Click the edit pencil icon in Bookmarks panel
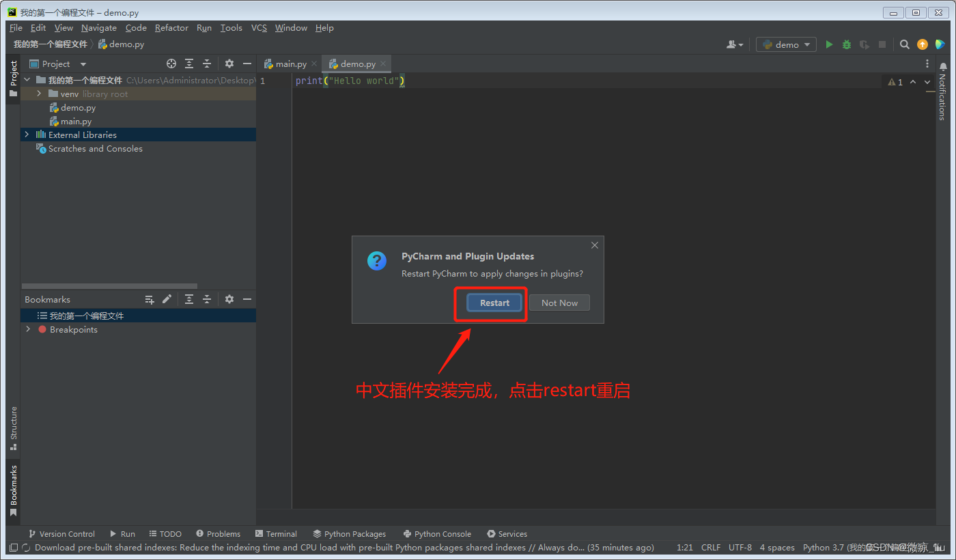Viewport: 956px width, 560px height. click(x=167, y=299)
